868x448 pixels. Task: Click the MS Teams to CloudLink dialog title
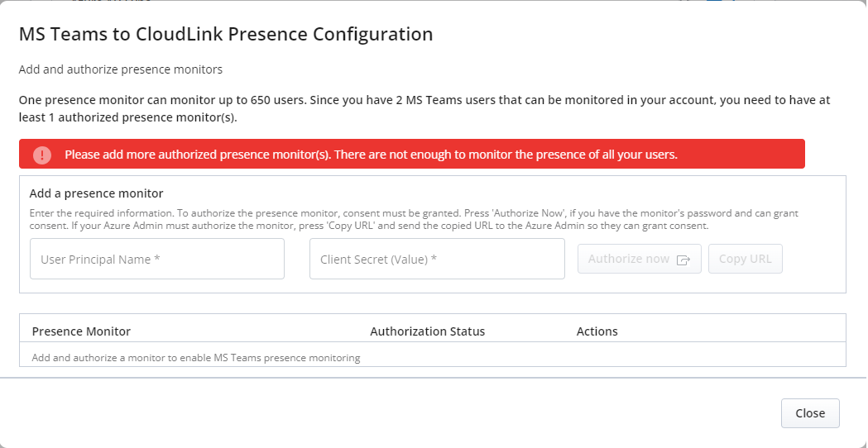[x=226, y=35]
